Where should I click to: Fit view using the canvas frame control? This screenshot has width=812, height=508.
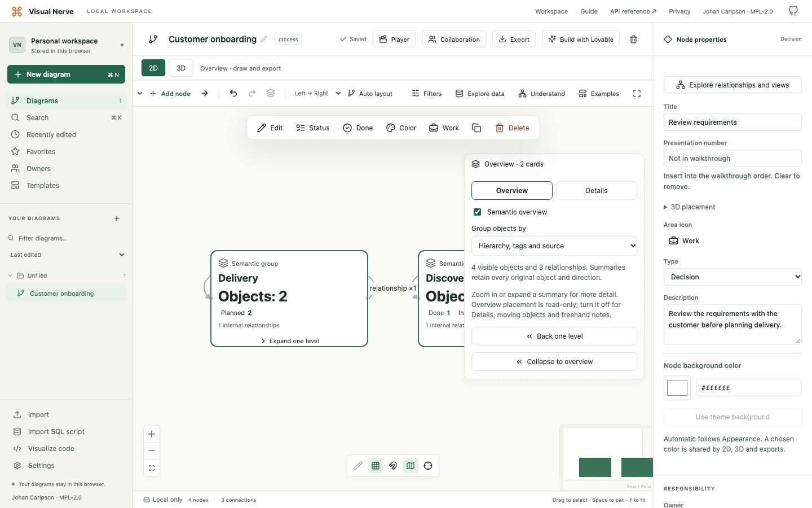(152, 468)
